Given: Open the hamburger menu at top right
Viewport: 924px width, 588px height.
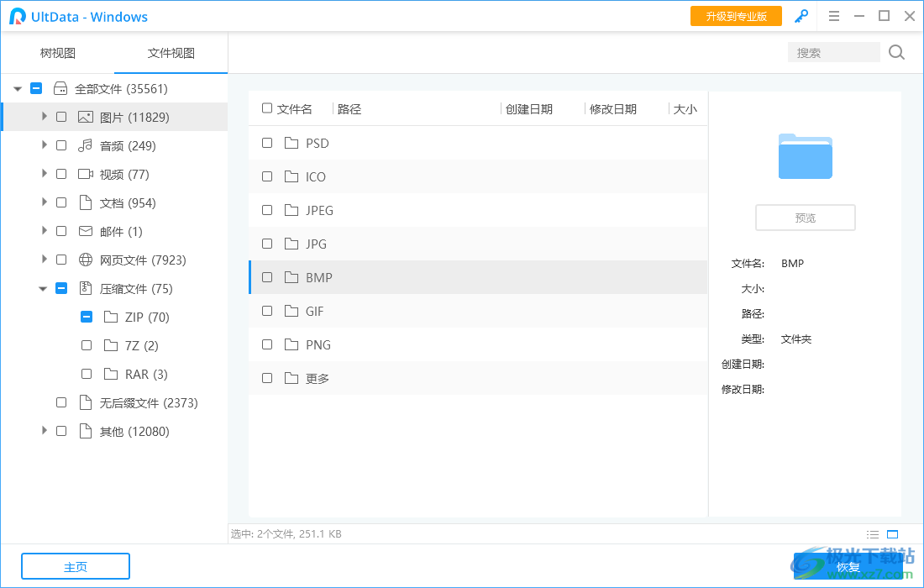Looking at the screenshot, I should [x=834, y=16].
